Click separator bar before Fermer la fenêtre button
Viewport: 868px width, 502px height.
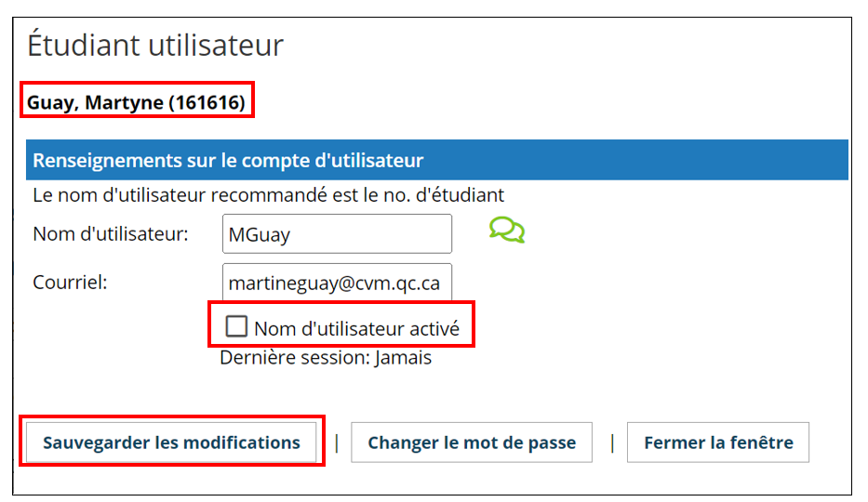click(x=612, y=443)
